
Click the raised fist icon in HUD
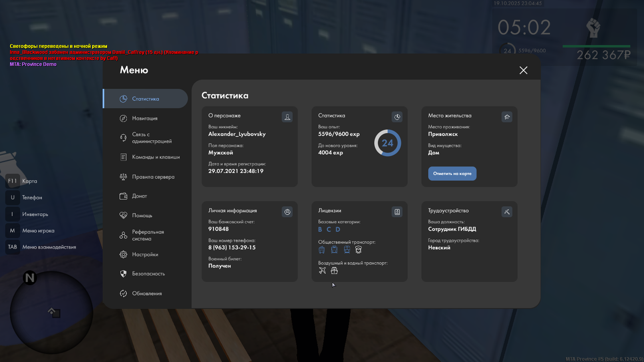click(594, 28)
